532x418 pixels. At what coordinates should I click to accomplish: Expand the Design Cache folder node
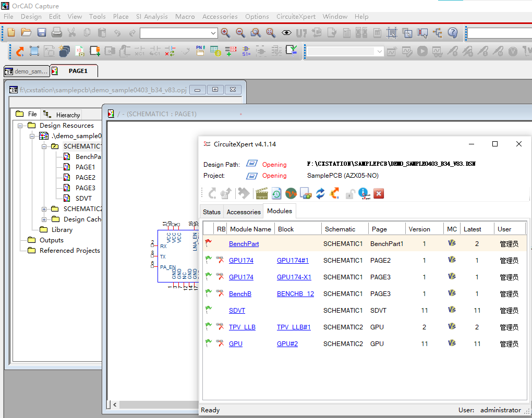(44, 219)
